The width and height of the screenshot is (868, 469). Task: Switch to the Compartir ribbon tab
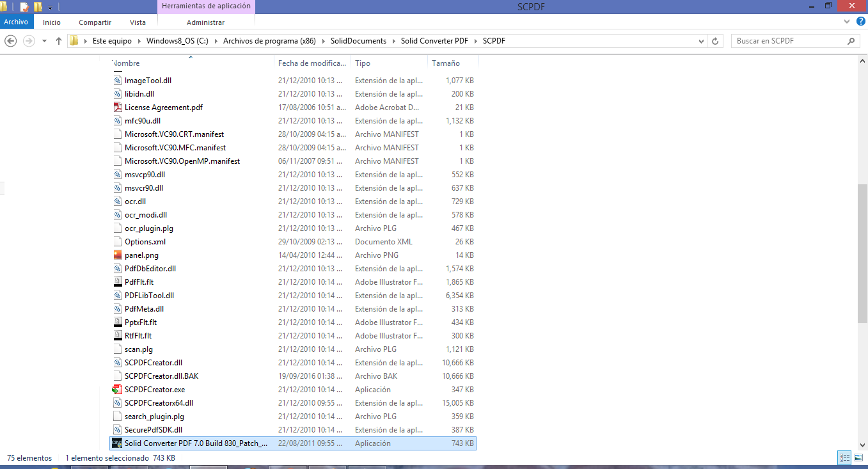tap(95, 22)
